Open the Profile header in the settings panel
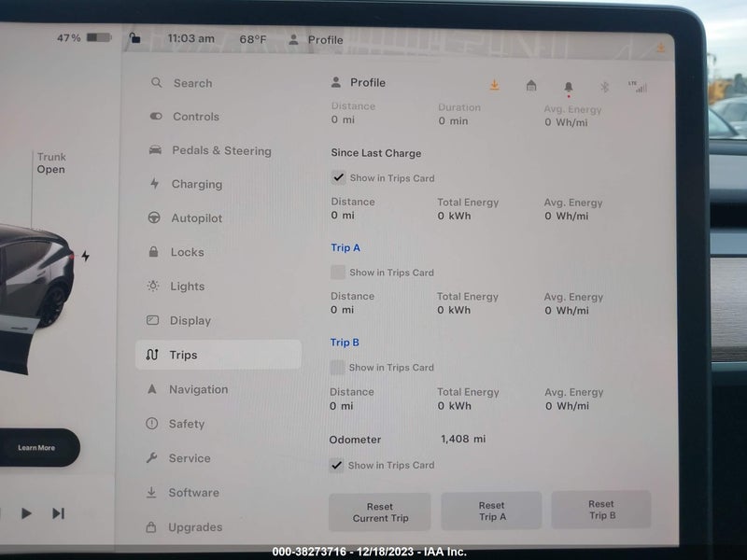This screenshot has width=747, height=560. [x=359, y=82]
